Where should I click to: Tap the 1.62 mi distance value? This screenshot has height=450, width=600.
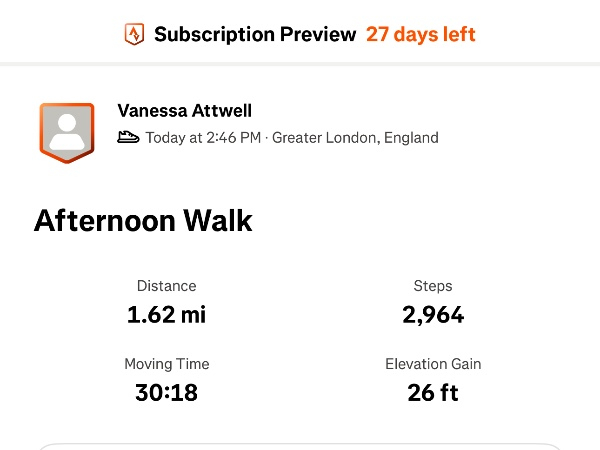pos(166,315)
